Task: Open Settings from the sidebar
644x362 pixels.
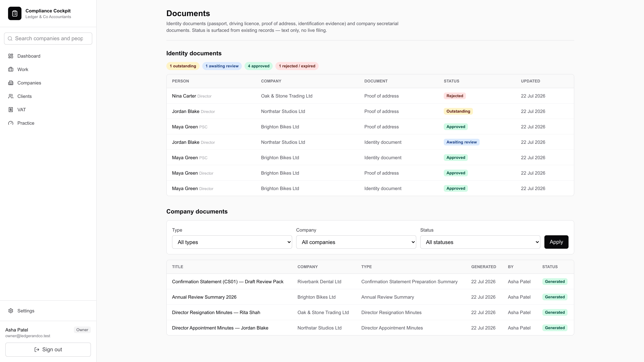Action: (x=48, y=311)
